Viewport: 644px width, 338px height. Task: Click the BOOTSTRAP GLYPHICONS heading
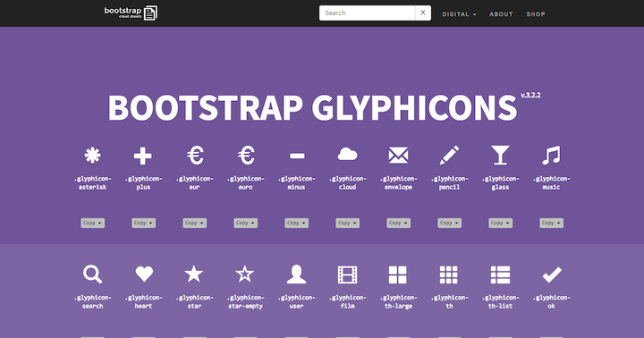pos(312,107)
